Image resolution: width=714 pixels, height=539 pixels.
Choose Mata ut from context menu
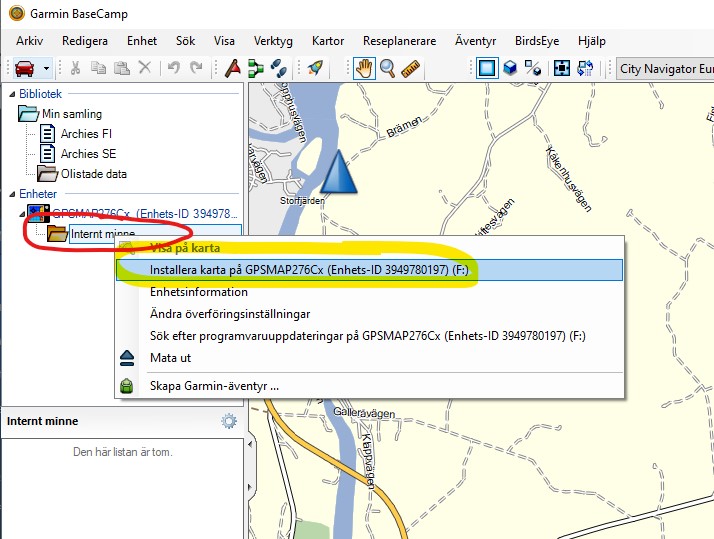click(170, 358)
